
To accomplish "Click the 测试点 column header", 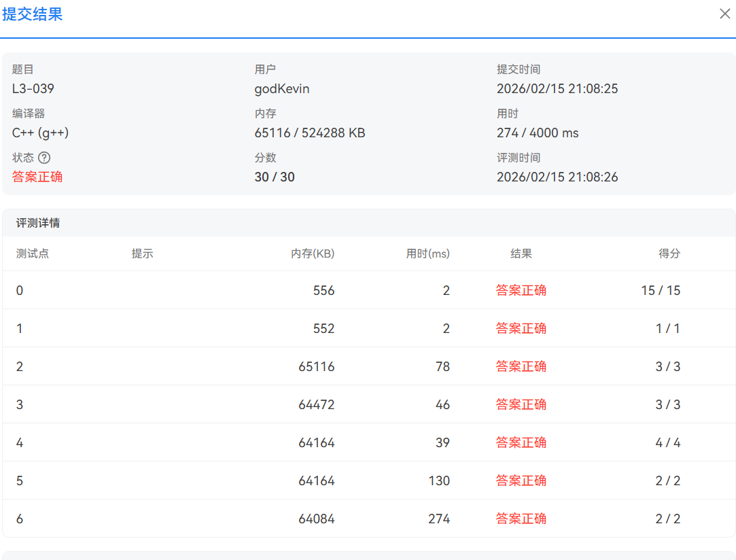I will 33,253.
